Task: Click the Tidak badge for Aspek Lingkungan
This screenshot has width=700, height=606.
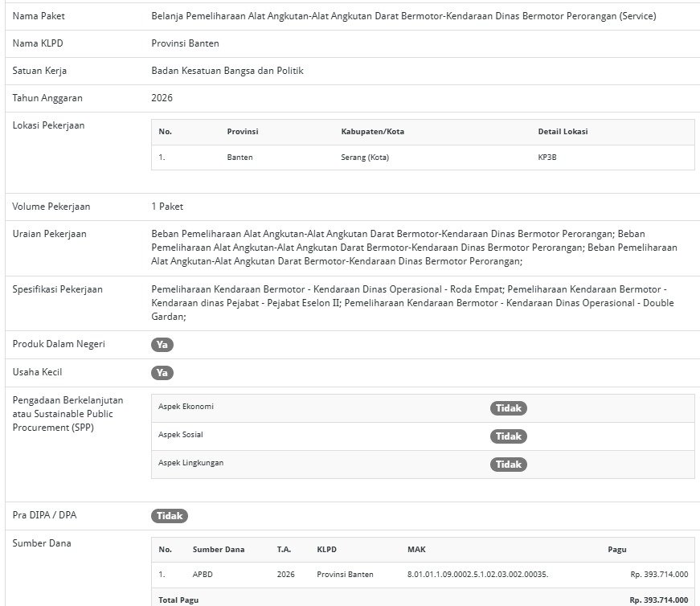Action: tap(508, 465)
